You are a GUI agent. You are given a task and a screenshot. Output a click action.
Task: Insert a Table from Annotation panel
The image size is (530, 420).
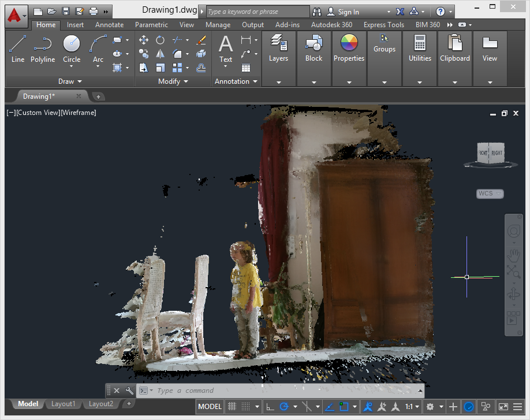pos(246,68)
